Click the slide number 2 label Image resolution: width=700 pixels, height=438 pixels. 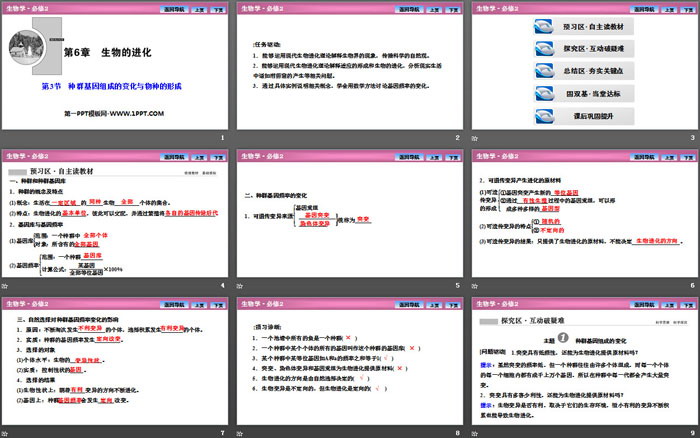[x=458, y=138]
